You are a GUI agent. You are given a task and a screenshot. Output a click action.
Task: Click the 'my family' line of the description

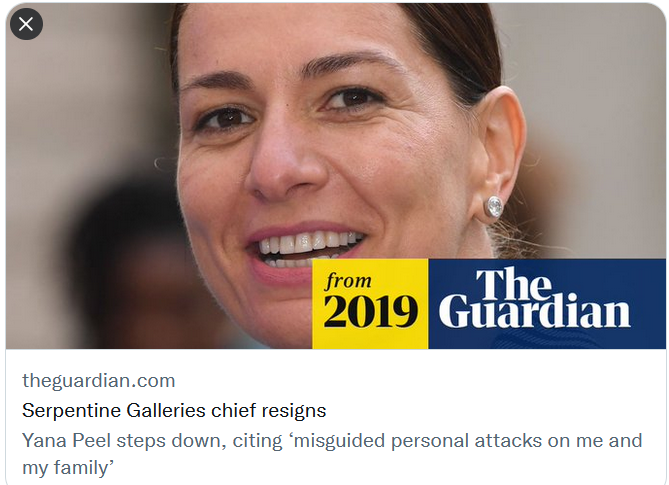68,468
